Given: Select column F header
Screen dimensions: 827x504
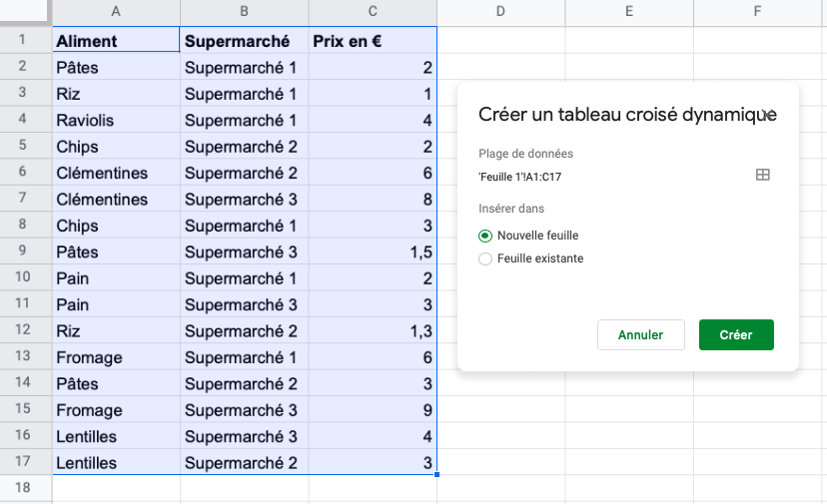Looking at the screenshot, I should pos(757,12).
